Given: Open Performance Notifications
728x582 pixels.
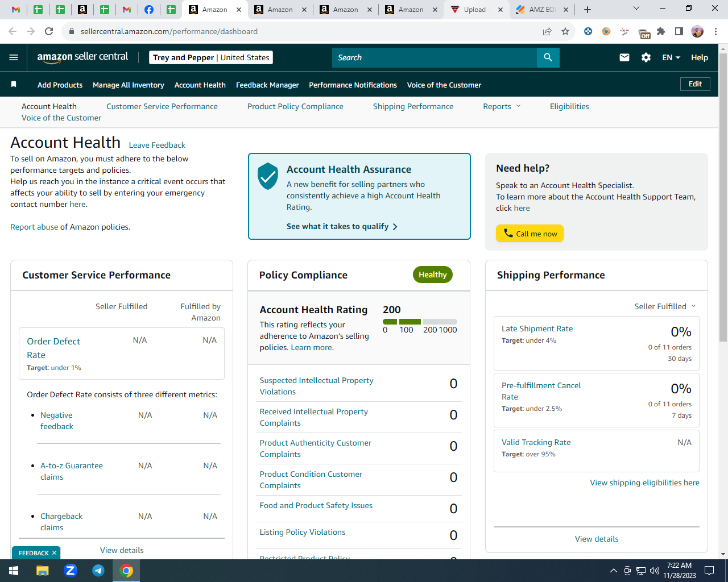Looking at the screenshot, I should pyautogui.click(x=353, y=85).
